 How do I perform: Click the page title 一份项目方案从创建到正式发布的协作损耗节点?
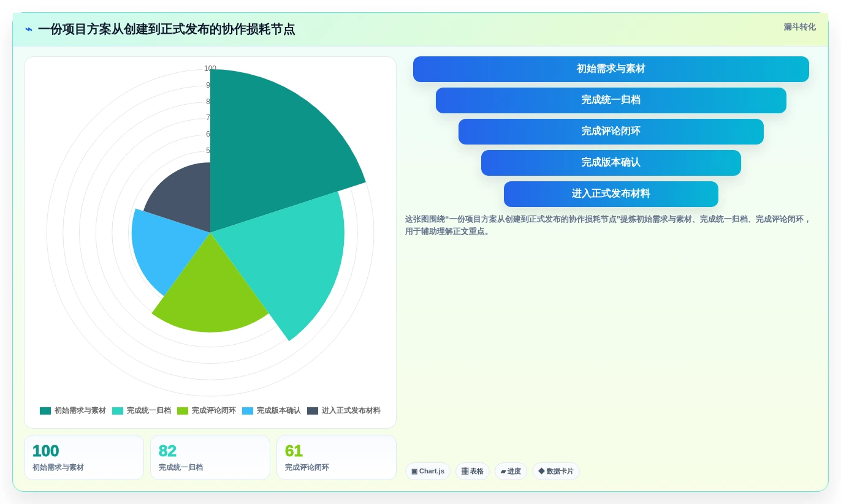click(166, 29)
